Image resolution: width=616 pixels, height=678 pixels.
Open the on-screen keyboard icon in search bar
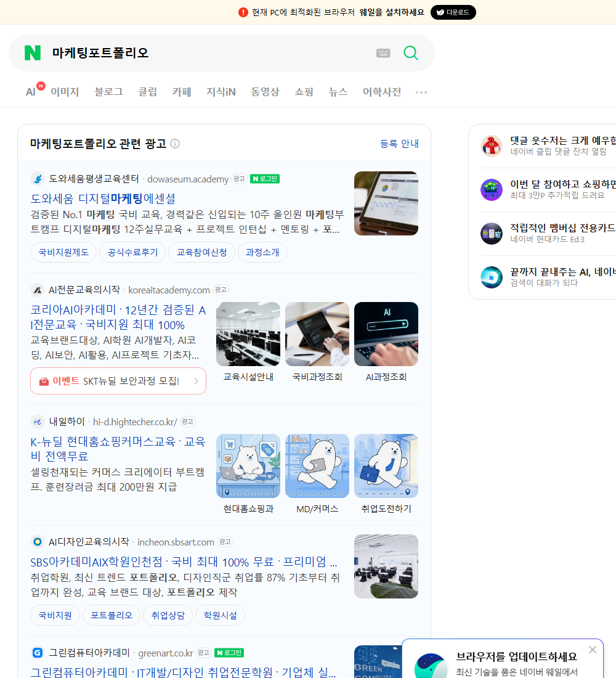point(383,53)
